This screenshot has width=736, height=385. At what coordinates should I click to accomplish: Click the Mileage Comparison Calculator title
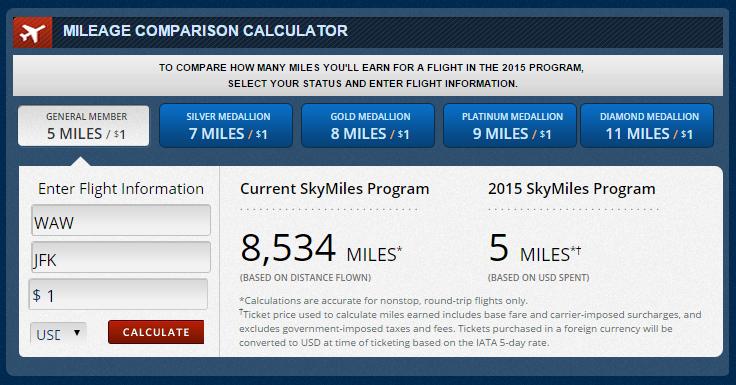click(205, 31)
